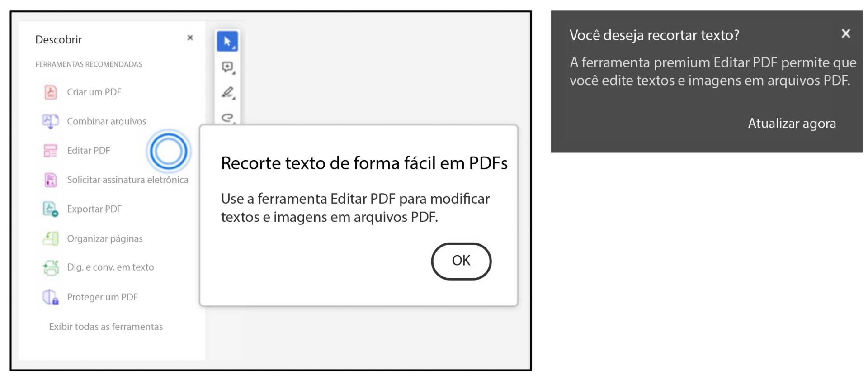
Task: Select the Proteger um PDF tool
Action: [x=103, y=297]
